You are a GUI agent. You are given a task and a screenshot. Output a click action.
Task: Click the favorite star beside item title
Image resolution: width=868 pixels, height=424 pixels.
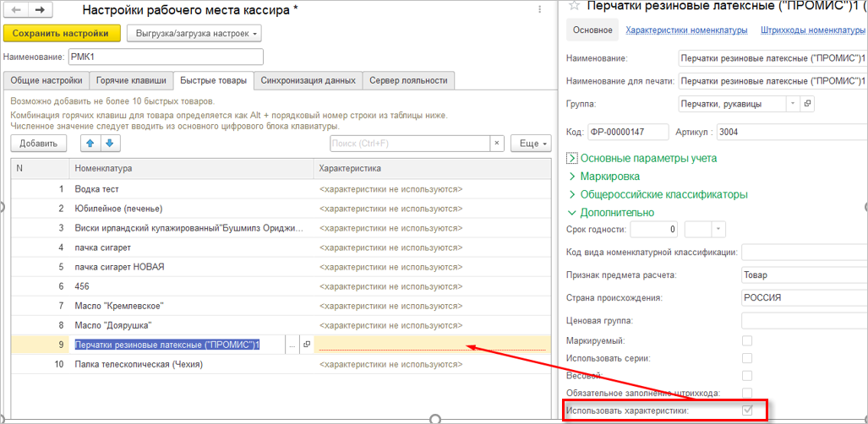click(572, 6)
